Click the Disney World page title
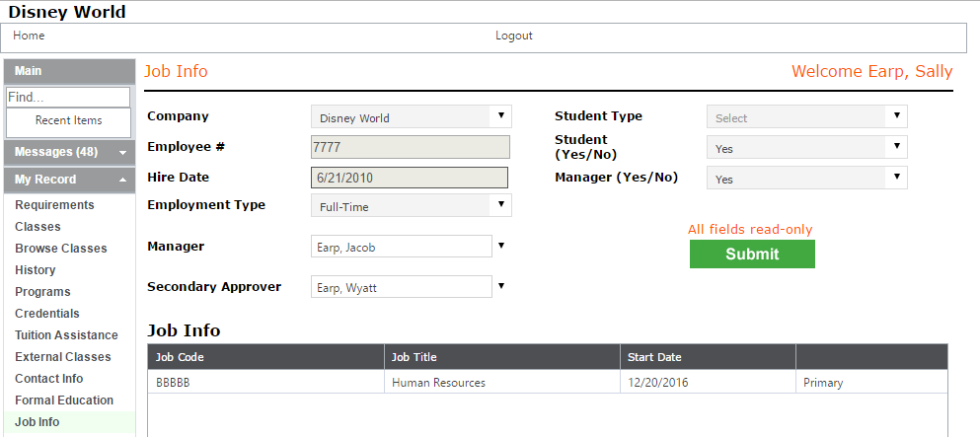The height and width of the screenshot is (437, 980). (67, 11)
